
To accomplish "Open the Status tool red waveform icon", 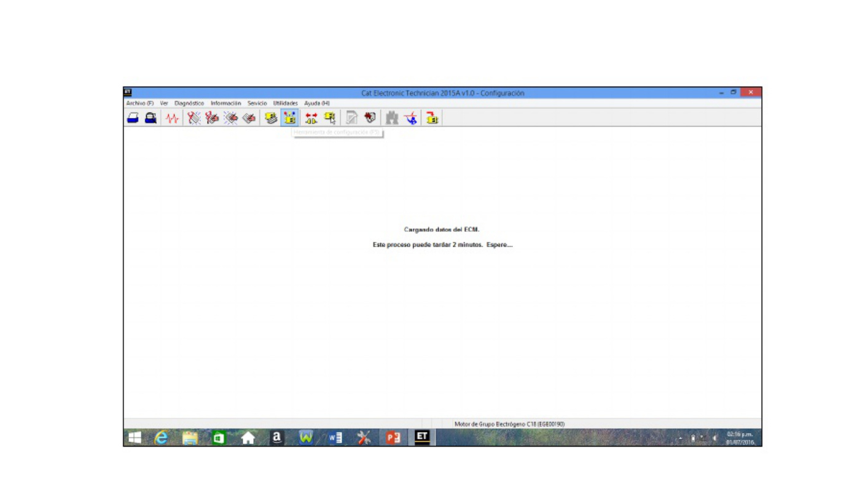I will [172, 118].
